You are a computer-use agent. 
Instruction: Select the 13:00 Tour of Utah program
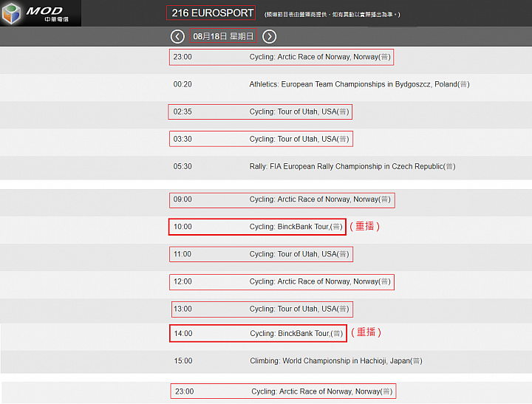pos(260,309)
